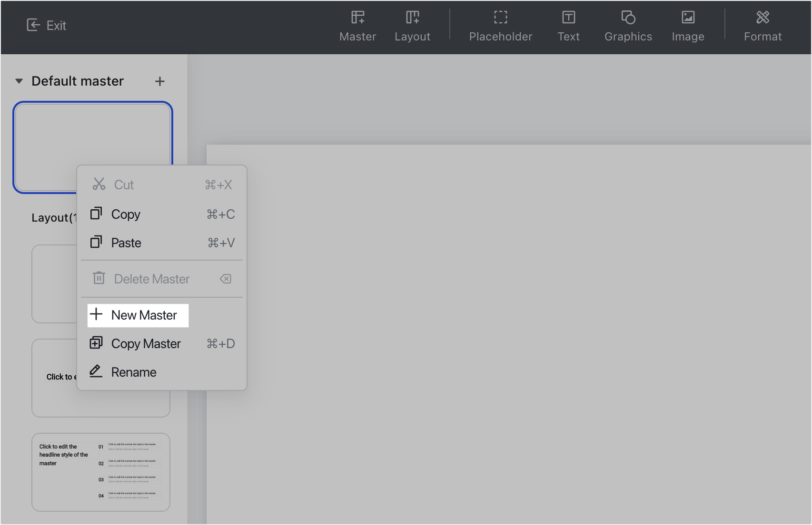Insert an Image

pyautogui.click(x=688, y=27)
